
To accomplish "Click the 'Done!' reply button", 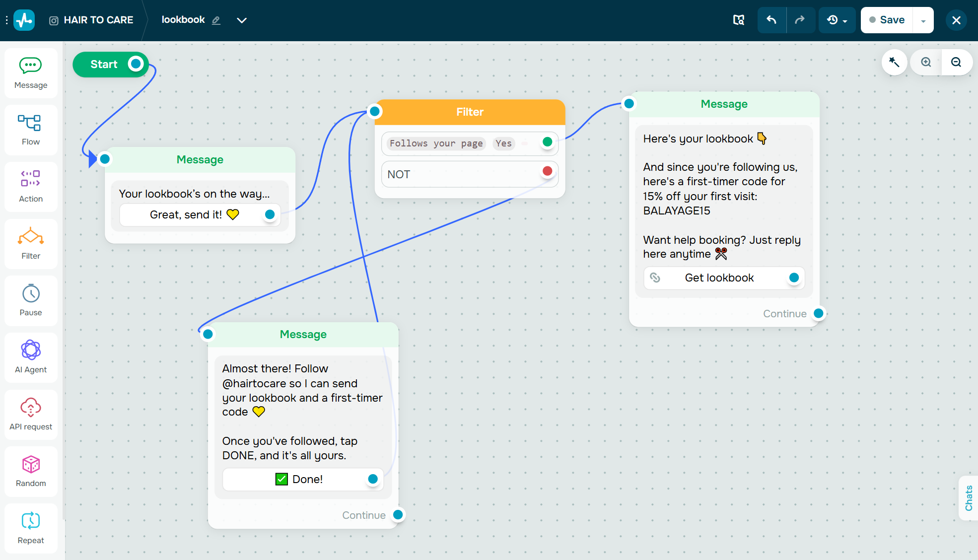I will (303, 479).
